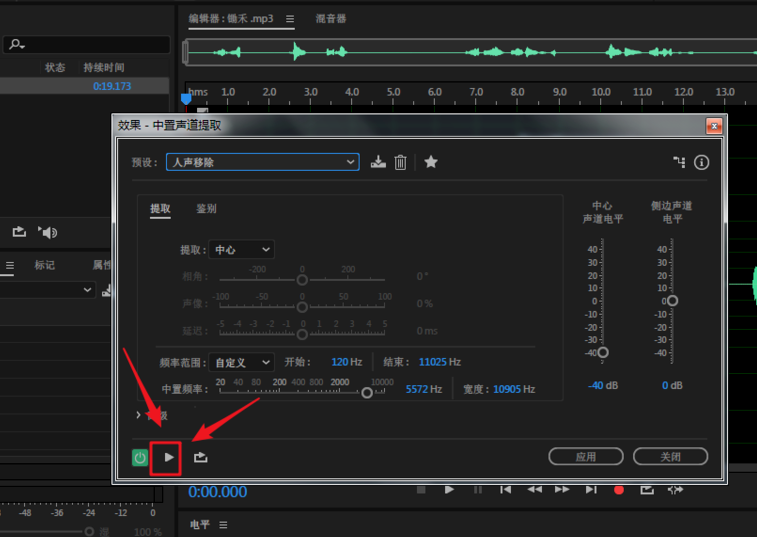Click the blue playhead marker on timeline
The width and height of the screenshot is (757, 537).
[186, 99]
